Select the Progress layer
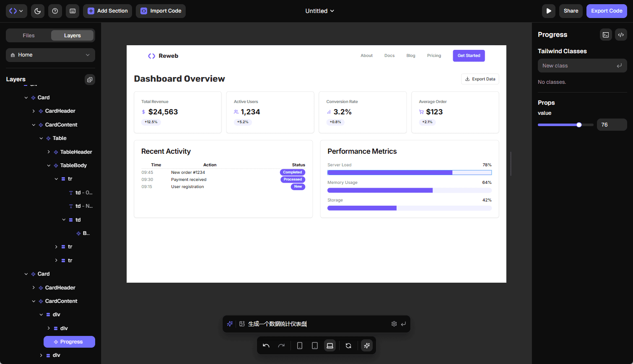Image resolution: width=633 pixels, height=364 pixels. tap(69, 342)
